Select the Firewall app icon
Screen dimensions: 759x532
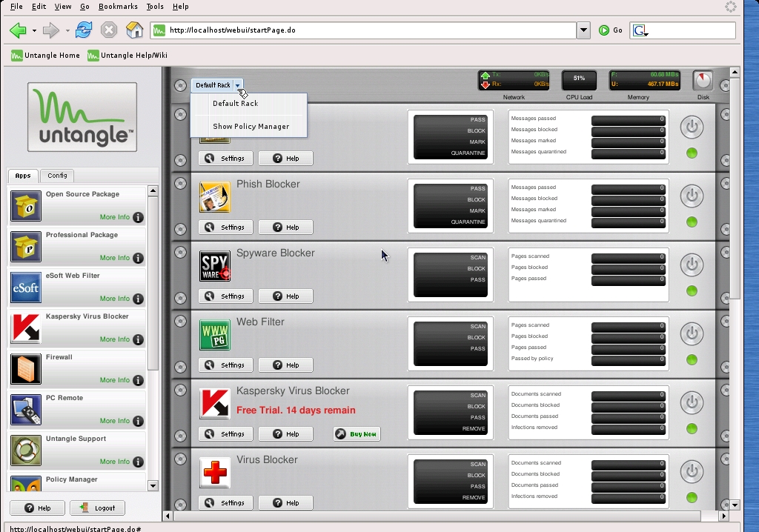26,369
